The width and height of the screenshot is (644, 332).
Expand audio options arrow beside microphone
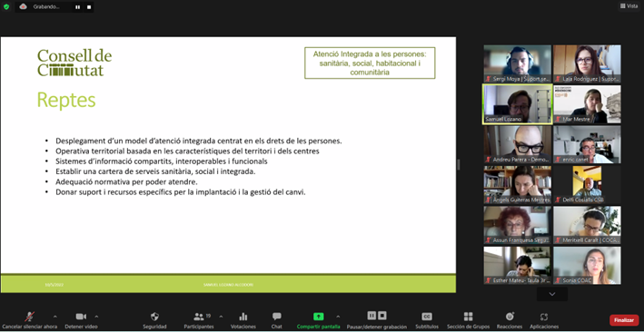coord(55,317)
